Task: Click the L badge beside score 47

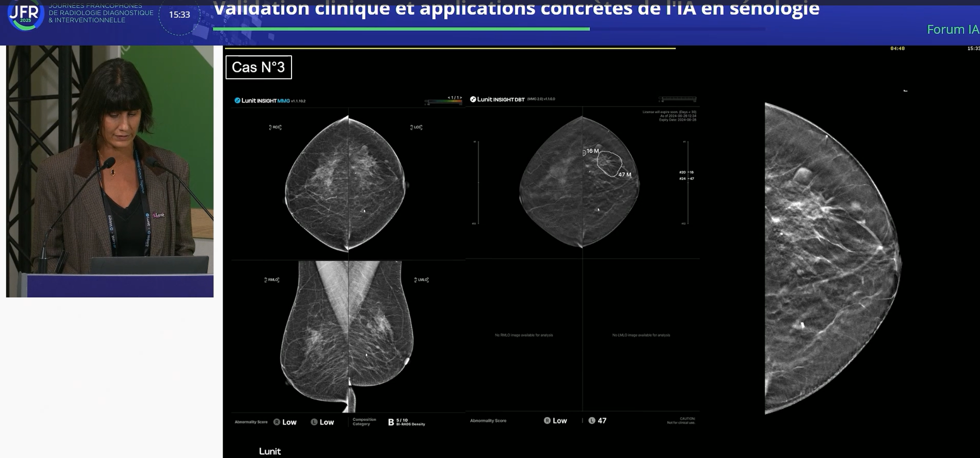Action: pos(592,421)
